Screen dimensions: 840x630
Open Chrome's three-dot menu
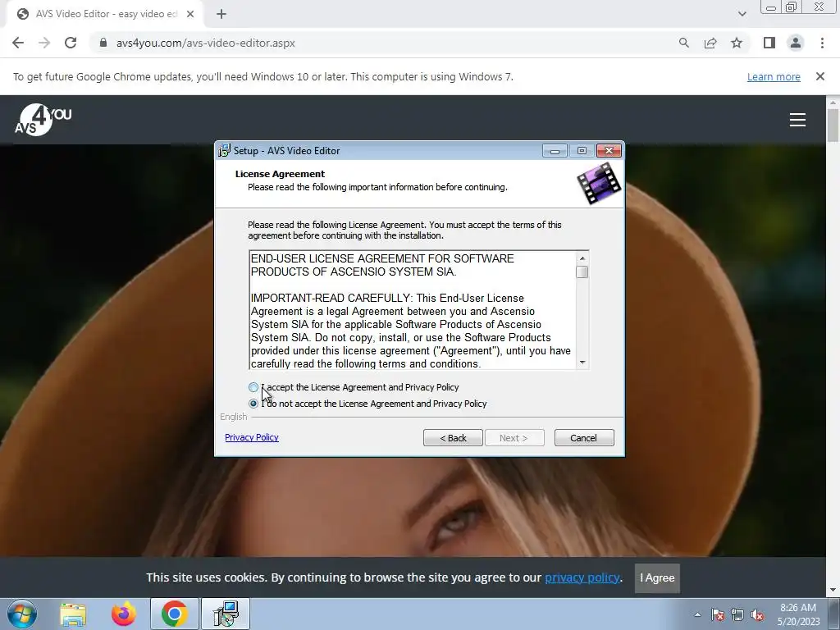tap(822, 43)
